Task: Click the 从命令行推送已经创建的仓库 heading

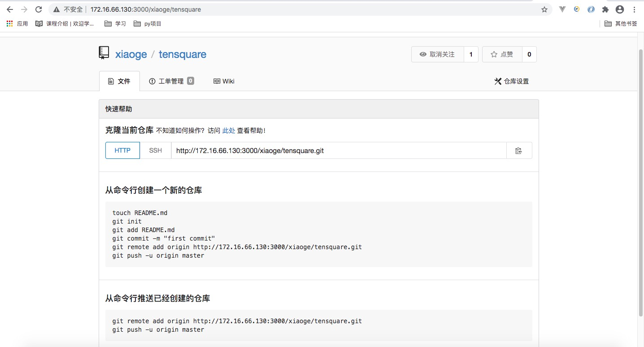Action: [x=157, y=299]
